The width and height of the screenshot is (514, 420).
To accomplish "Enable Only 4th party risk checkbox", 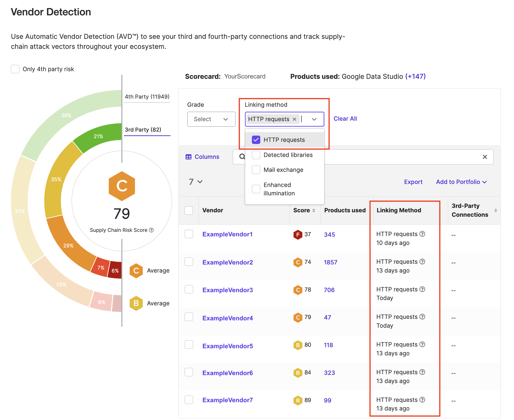I will coord(15,69).
